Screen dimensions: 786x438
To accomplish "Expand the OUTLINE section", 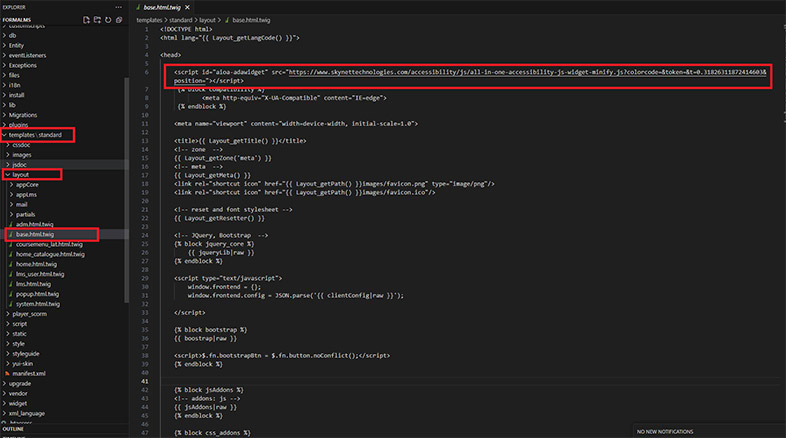I will 13,429.
